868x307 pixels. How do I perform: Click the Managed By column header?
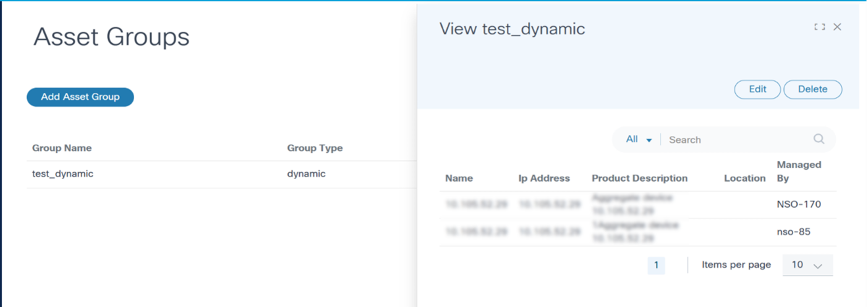click(x=799, y=171)
